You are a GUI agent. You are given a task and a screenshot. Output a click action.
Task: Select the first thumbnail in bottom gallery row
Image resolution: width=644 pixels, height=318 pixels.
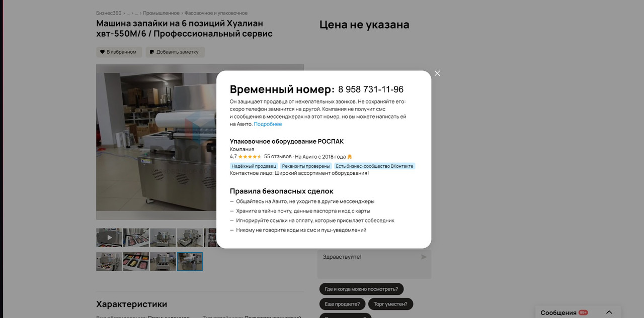[x=109, y=262]
